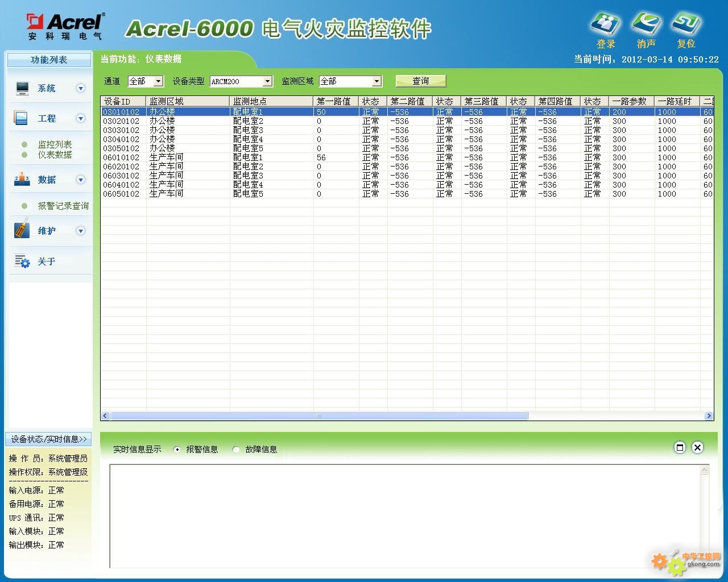Click the 当前时间 clock display
Viewport: 728px width, 582px height.
[x=646, y=59]
